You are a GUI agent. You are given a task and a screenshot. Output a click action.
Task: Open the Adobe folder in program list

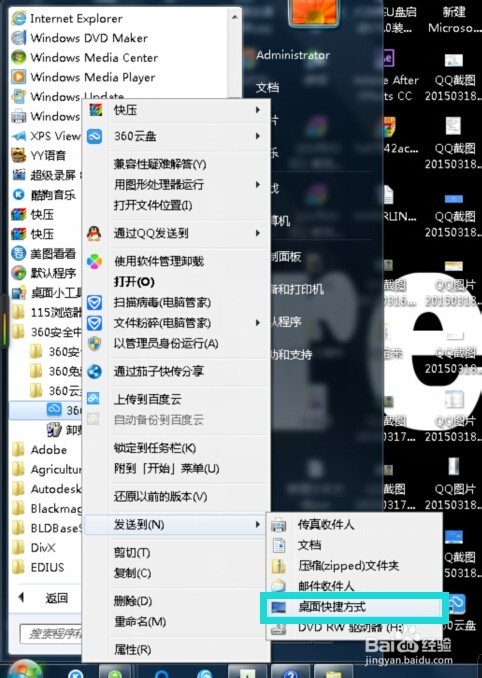pyautogui.click(x=39, y=450)
